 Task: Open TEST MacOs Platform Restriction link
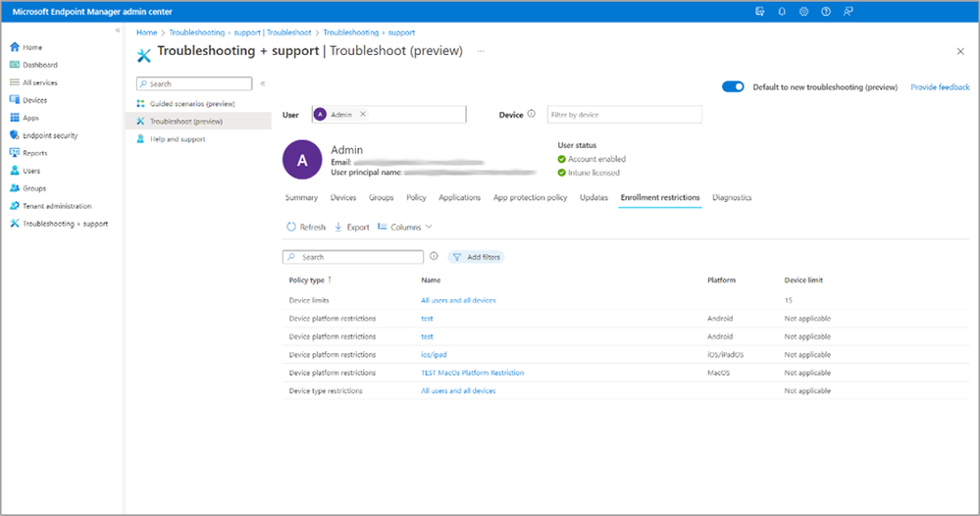point(473,373)
